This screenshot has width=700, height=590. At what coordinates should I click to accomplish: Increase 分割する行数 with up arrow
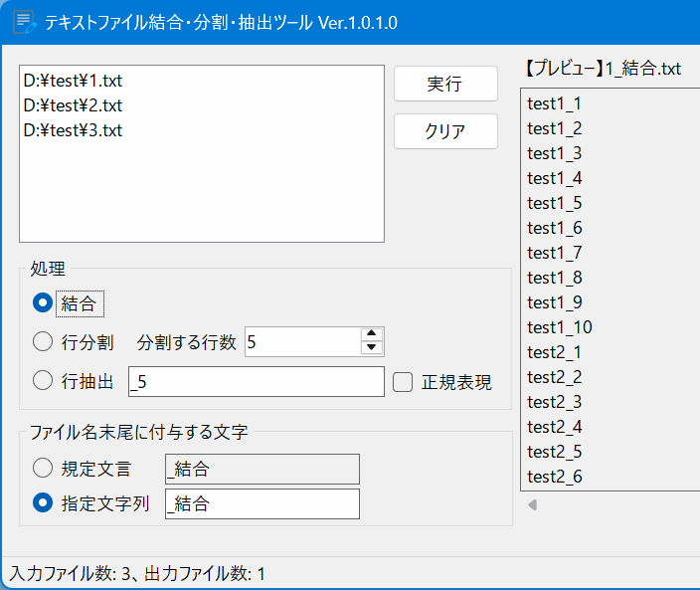point(372,334)
